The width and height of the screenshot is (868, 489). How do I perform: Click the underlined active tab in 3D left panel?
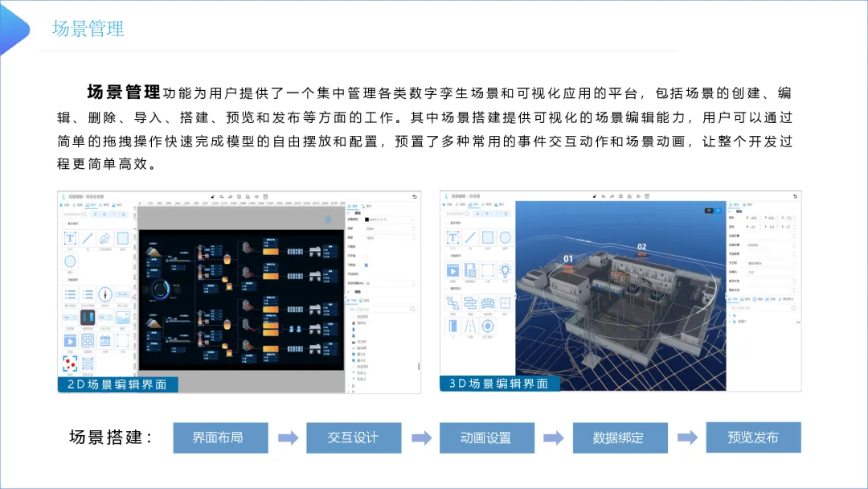point(473,204)
